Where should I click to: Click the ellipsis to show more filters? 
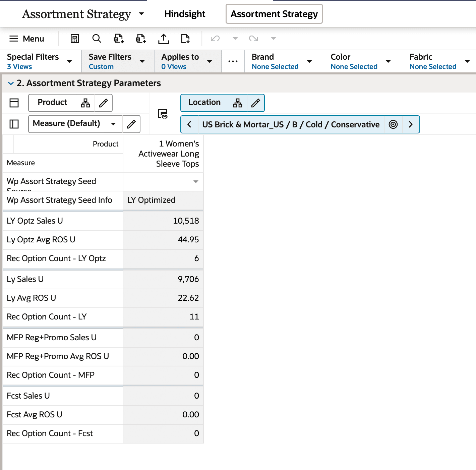[233, 61]
